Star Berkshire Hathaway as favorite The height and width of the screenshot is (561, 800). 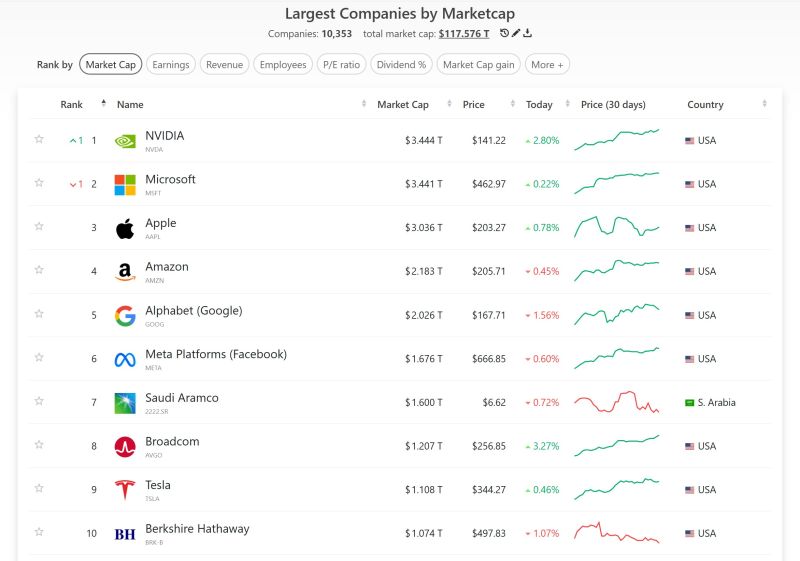coord(39,532)
